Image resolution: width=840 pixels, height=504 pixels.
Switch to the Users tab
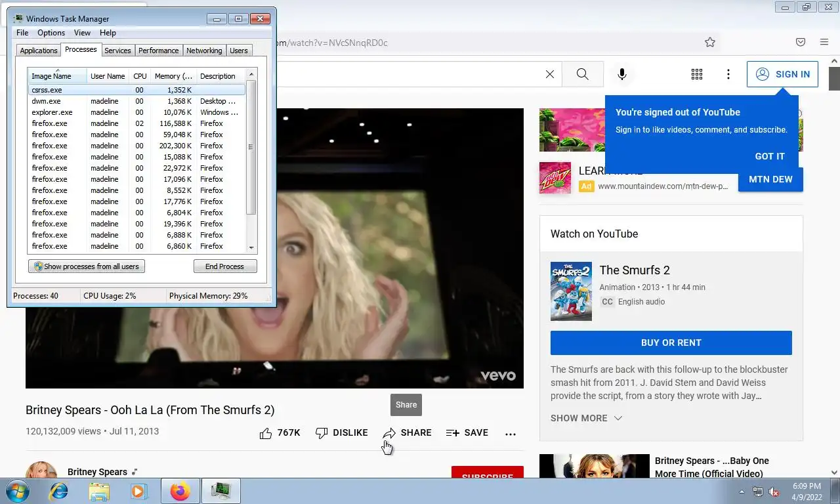coord(239,51)
